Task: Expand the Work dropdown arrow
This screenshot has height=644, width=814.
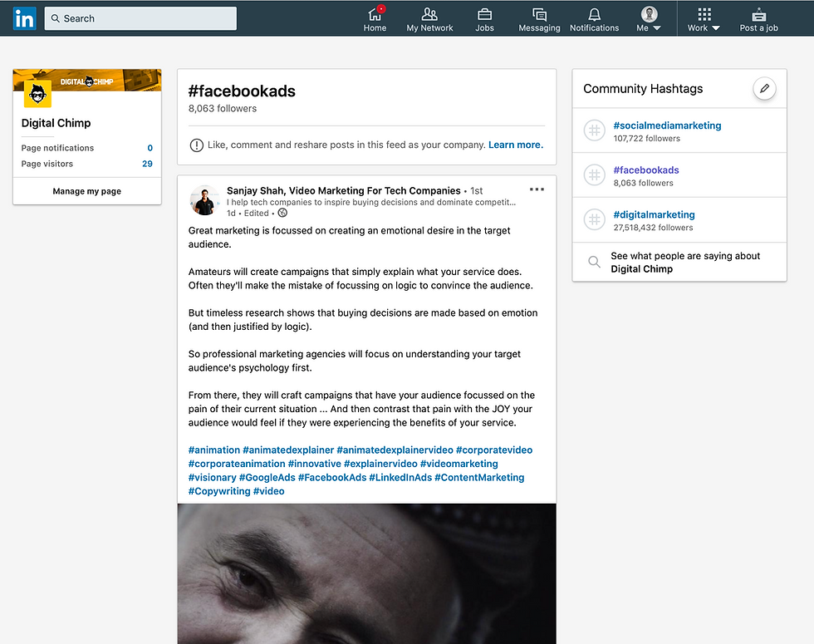Action: 716,28
